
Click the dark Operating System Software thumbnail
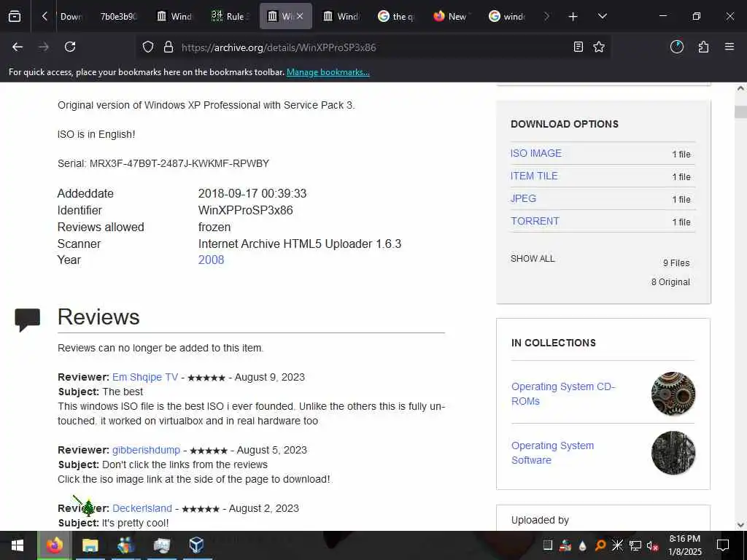pos(673,453)
